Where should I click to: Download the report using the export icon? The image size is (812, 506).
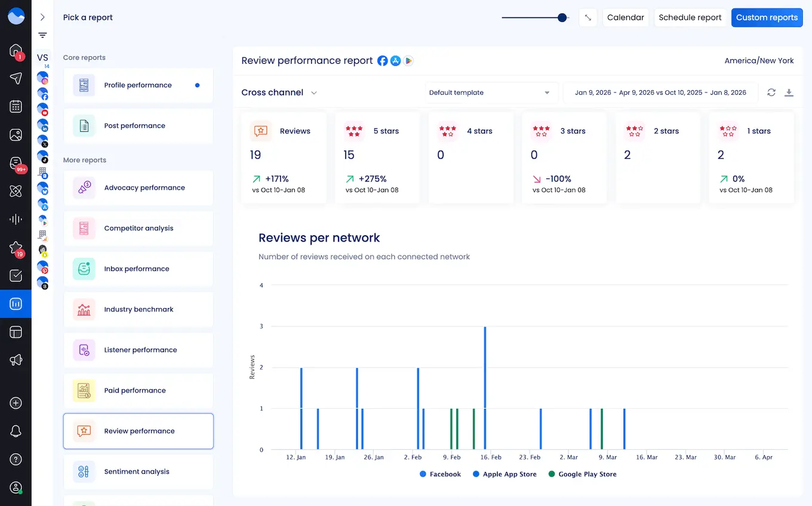tap(789, 92)
